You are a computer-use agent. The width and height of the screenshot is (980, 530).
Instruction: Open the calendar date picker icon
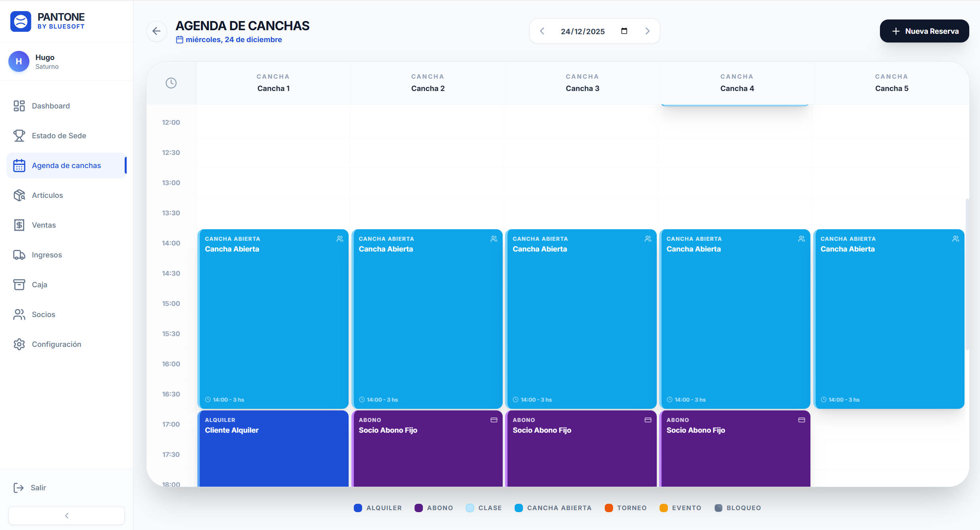[x=624, y=31]
